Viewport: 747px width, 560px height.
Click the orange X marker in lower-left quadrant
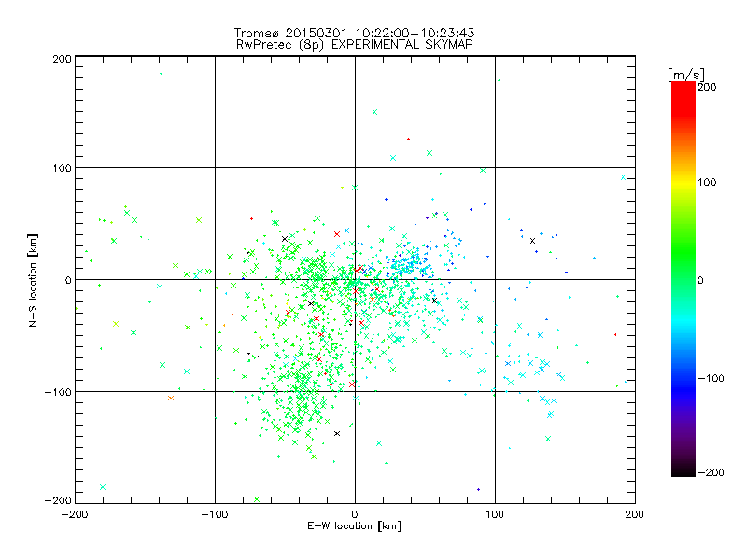pos(171,399)
